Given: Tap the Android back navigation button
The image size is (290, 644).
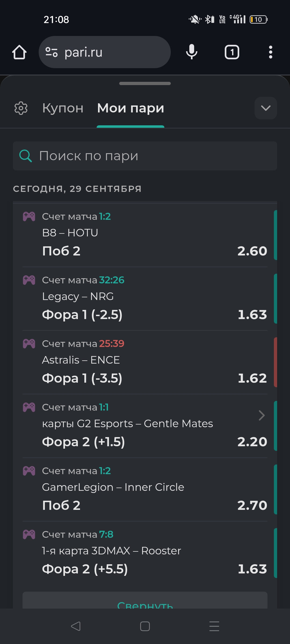Looking at the screenshot, I should click(76, 626).
